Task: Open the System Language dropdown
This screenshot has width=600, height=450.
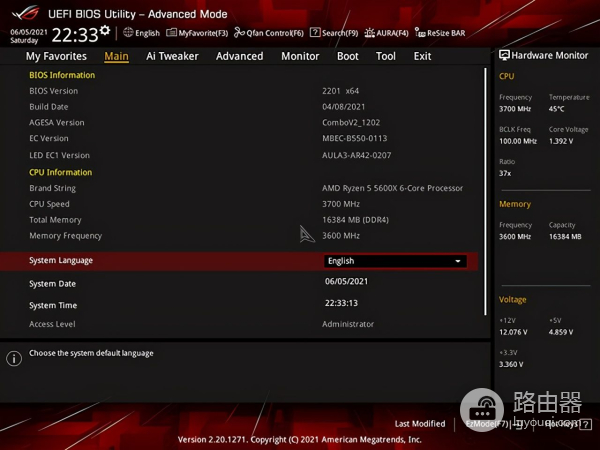Action: pyautogui.click(x=395, y=261)
